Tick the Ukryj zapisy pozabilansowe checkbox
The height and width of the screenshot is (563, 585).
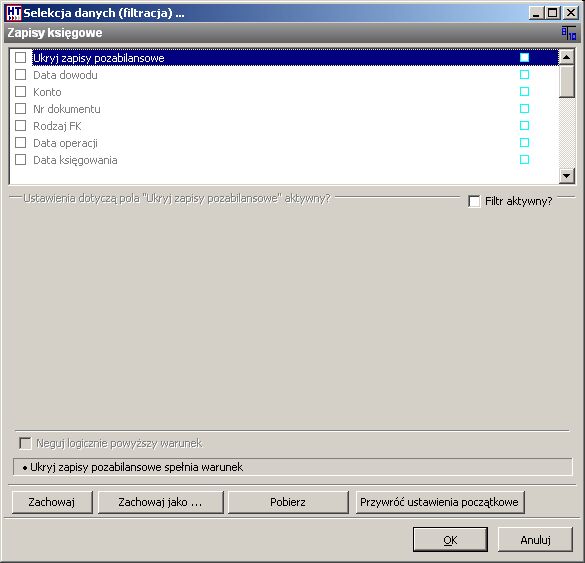20,57
